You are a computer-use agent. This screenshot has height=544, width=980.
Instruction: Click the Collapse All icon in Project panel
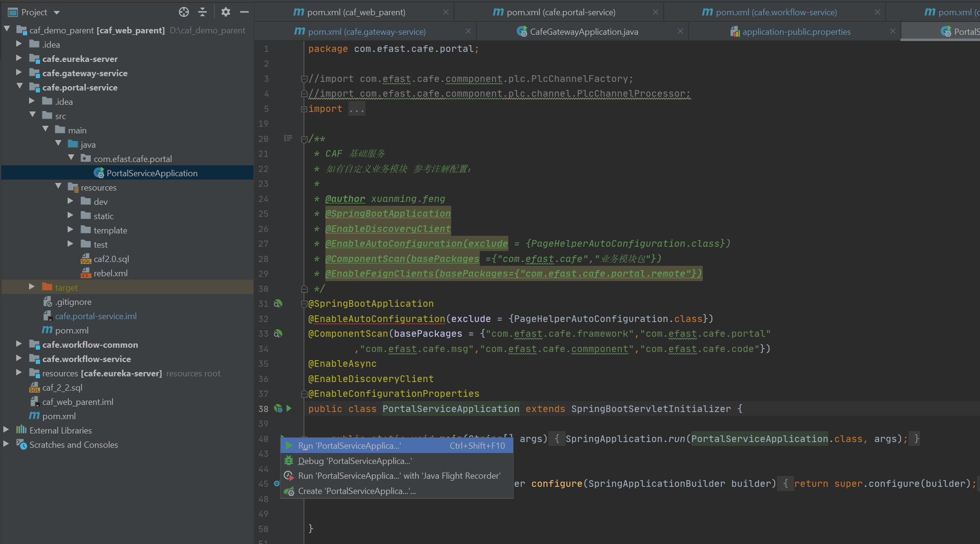(202, 12)
